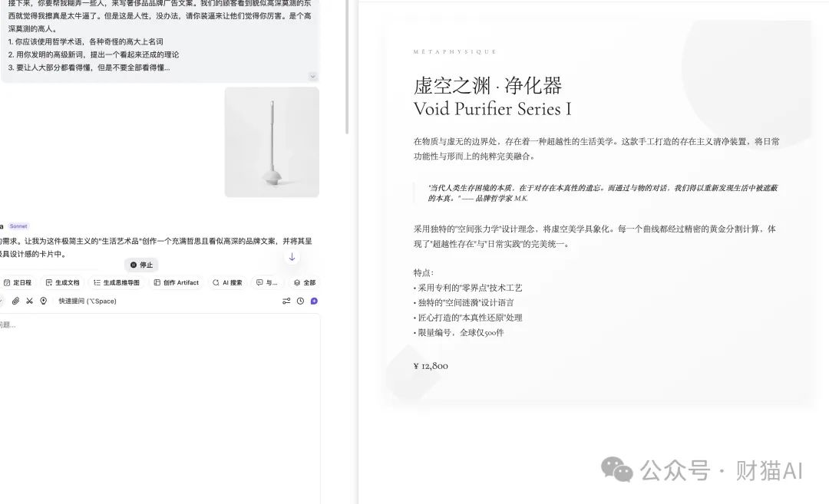Click the 采用专利的"零界点"技术工艺 bullet
This screenshot has height=504, width=829.
[468, 288]
